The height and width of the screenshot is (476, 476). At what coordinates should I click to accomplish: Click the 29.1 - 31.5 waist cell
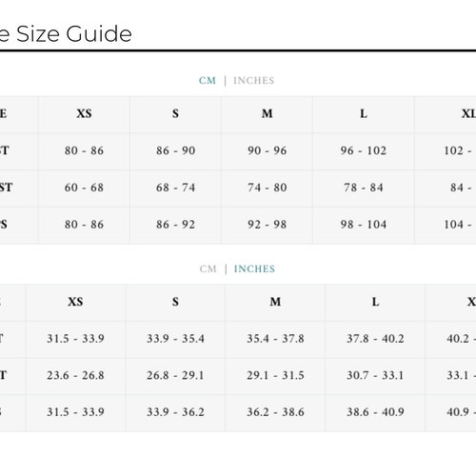coord(275,375)
